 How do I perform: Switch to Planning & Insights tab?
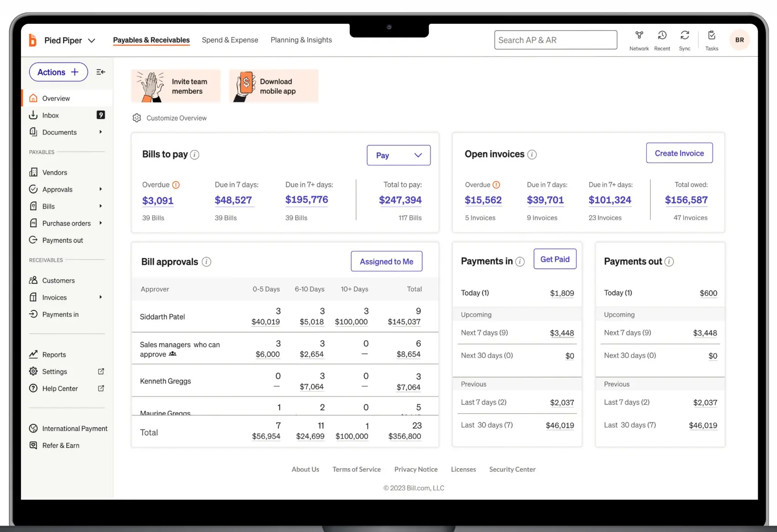[x=301, y=40]
